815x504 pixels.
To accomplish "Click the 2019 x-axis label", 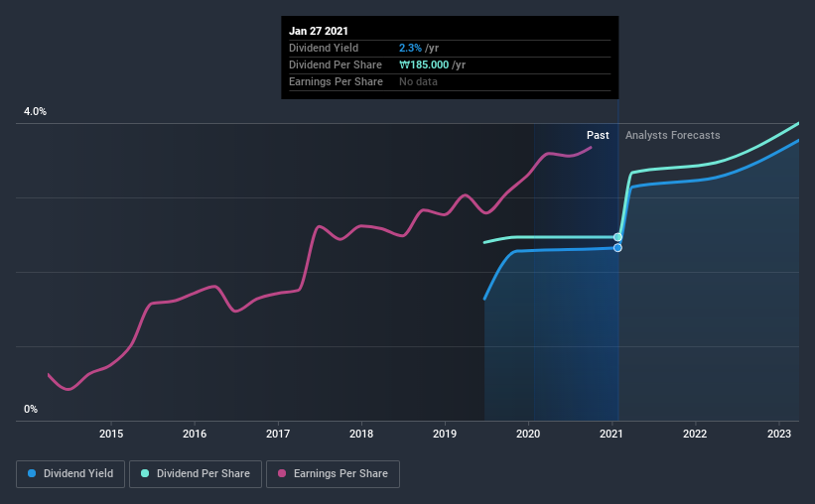I will point(445,434).
